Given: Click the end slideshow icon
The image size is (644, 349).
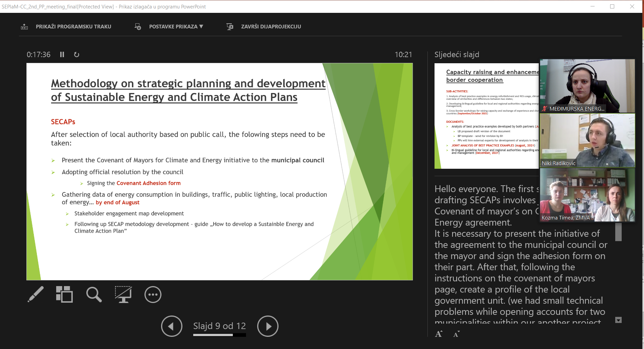Looking at the screenshot, I should pos(230,27).
